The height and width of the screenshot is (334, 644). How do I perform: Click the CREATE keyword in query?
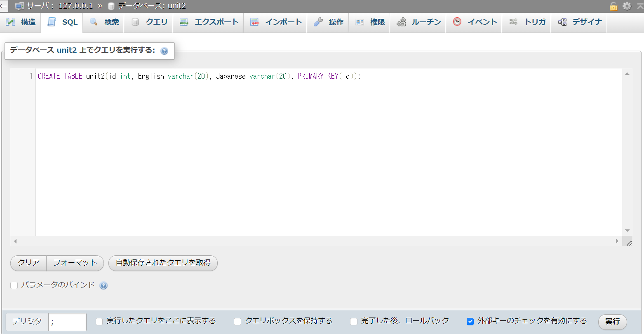coord(49,76)
